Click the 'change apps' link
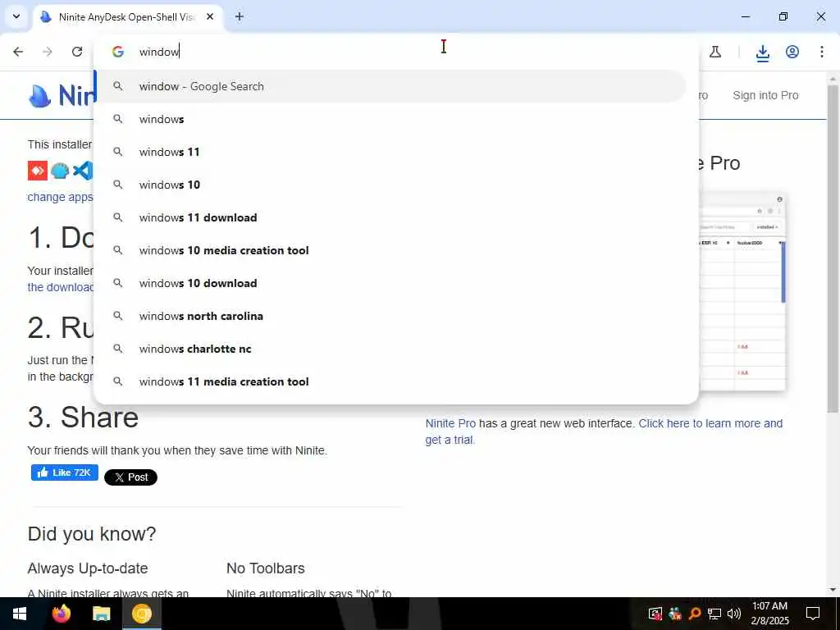This screenshot has height=630, width=840. point(60,197)
